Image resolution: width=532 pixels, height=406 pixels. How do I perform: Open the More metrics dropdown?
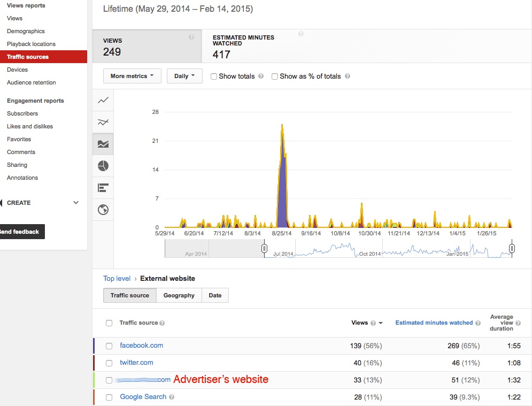pos(132,76)
